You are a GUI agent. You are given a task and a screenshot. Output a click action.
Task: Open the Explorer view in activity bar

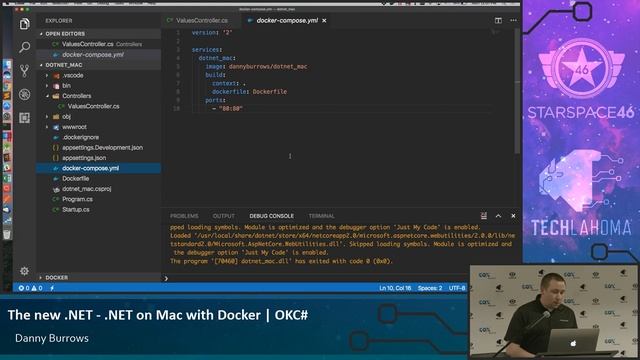(24, 24)
